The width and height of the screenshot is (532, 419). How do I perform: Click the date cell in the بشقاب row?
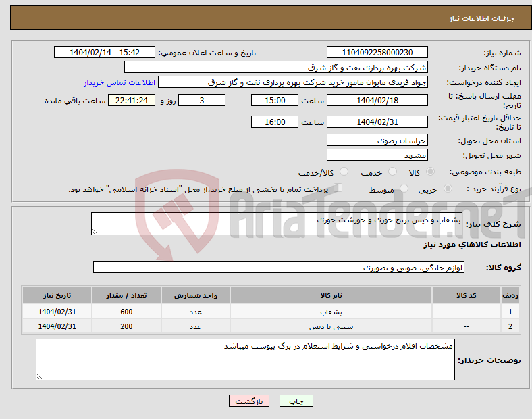(x=57, y=312)
